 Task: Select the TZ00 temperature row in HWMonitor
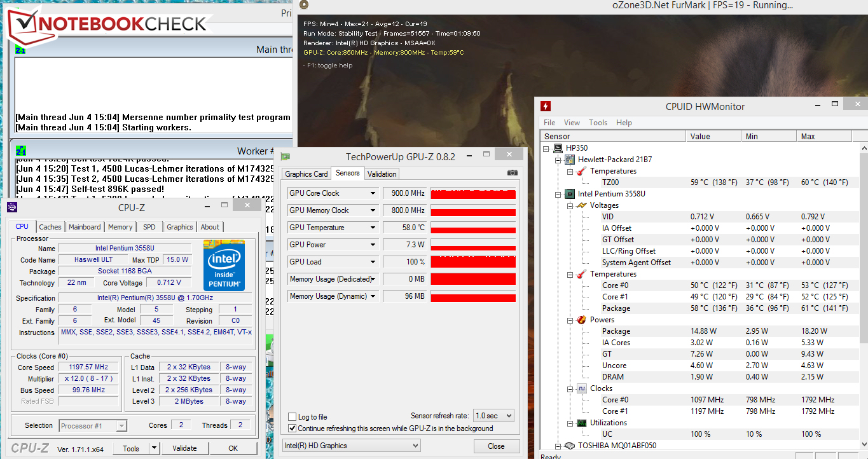click(699, 182)
